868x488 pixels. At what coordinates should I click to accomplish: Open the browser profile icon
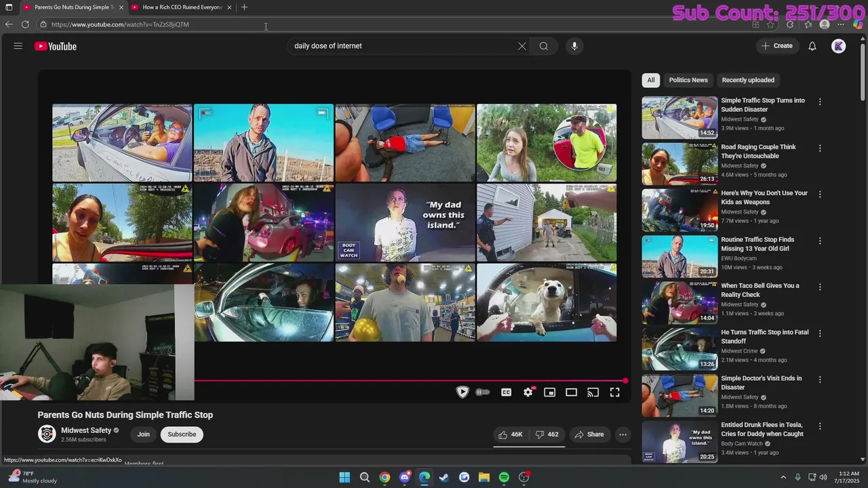click(x=825, y=24)
